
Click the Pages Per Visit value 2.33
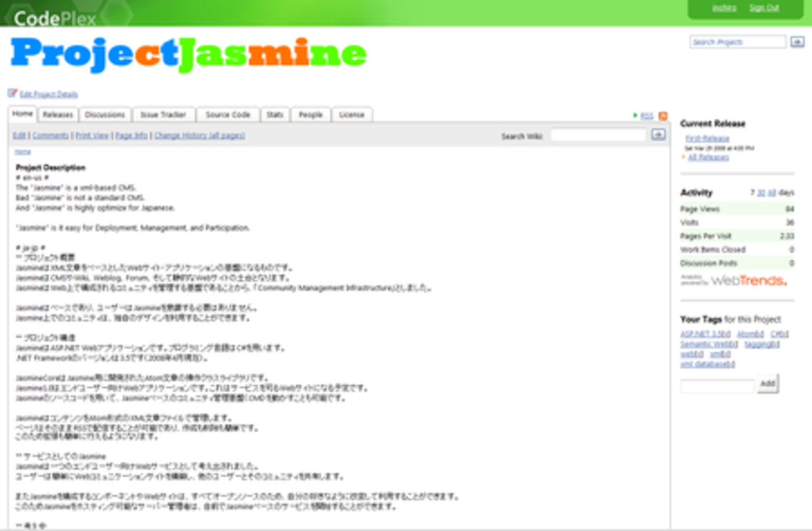[x=787, y=236]
